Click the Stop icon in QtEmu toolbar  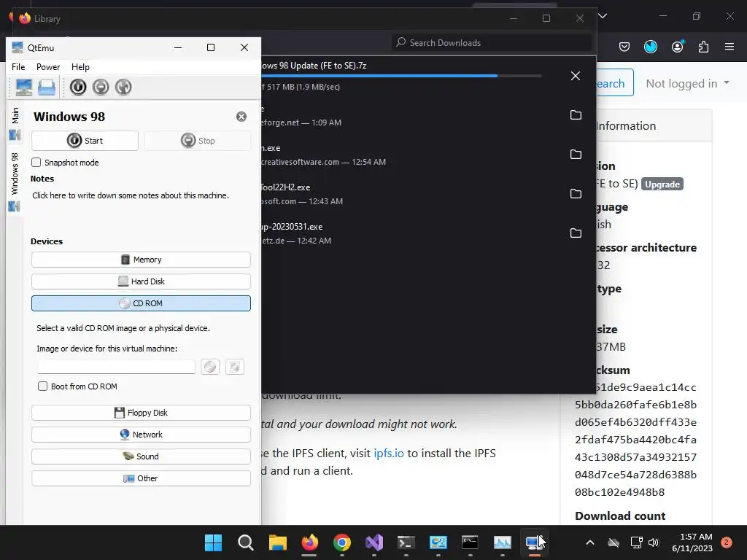pyautogui.click(x=101, y=87)
